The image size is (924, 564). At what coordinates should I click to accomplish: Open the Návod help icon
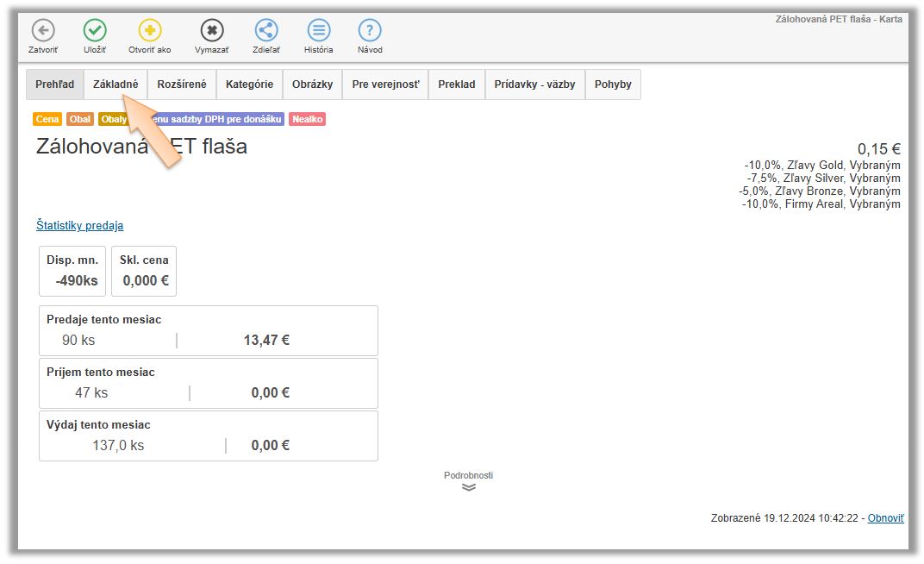(x=370, y=31)
